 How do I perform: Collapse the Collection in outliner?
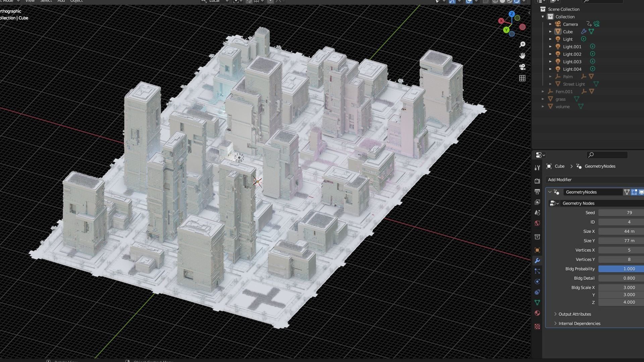pos(543,17)
